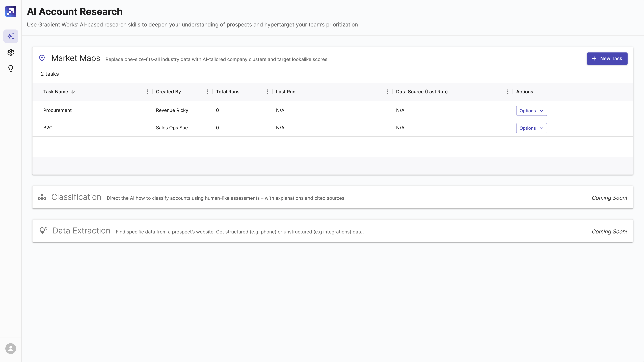
Task: Sort by Task Name arrow
Action: click(x=73, y=92)
